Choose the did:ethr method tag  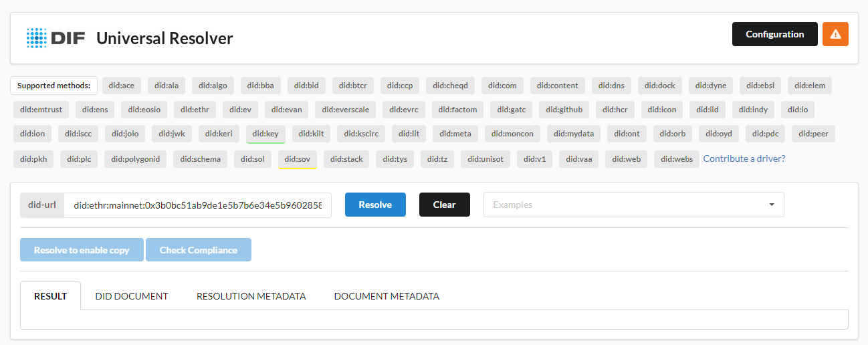pos(195,110)
